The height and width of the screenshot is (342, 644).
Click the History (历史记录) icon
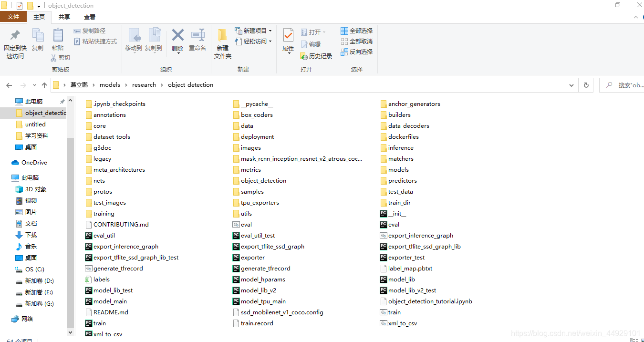pyautogui.click(x=304, y=56)
